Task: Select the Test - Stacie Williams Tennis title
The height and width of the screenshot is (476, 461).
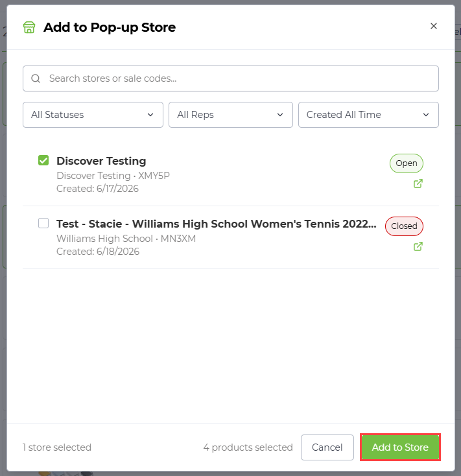Action: pos(217,224)
